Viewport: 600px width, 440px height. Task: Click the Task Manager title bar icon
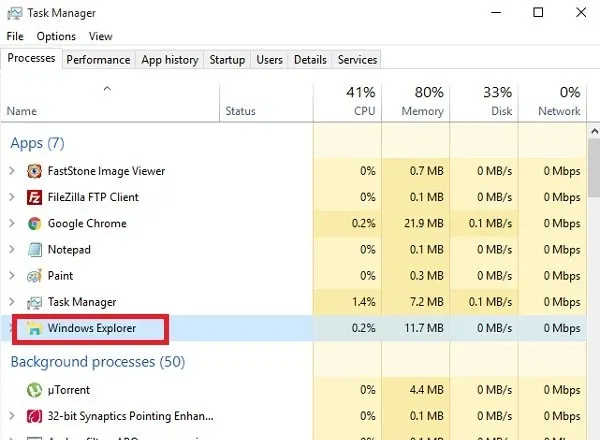(15, 13)
